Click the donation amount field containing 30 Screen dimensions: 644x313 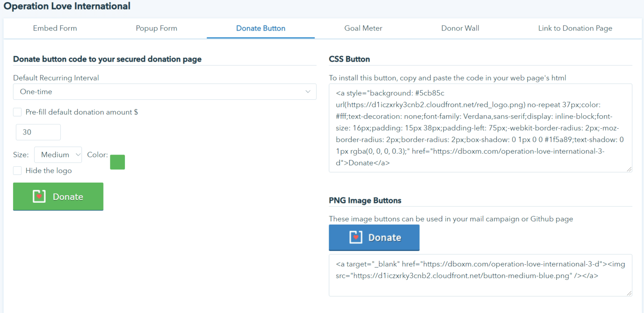click(x=38, y=132)
